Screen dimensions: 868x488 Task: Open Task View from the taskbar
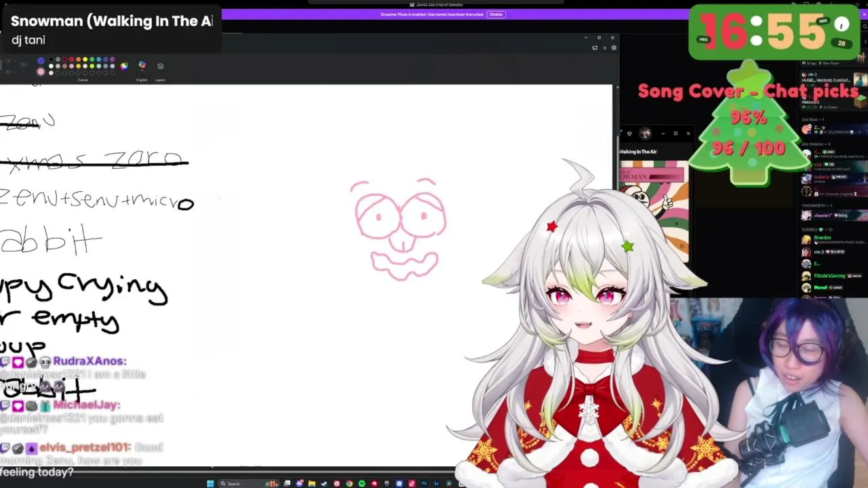tap(287, 483)
